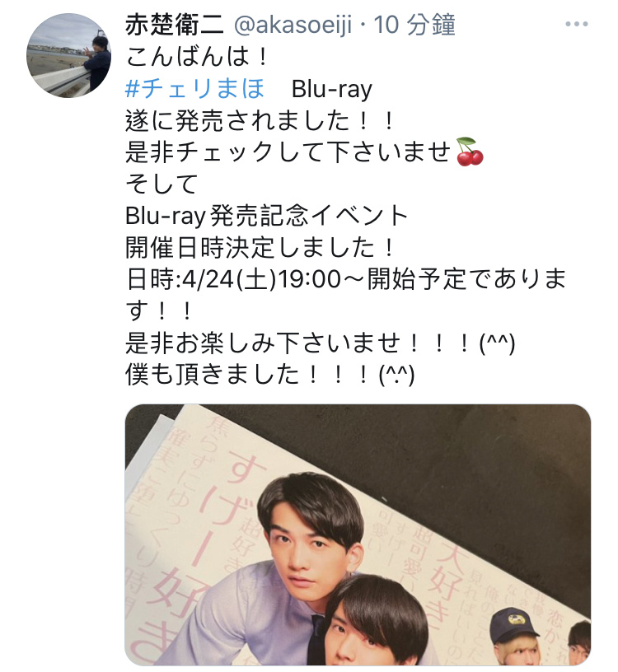Click the line Blu-ray発売記念イベント
This screenshot has width=618, height=672.
(x=266, y=216)
